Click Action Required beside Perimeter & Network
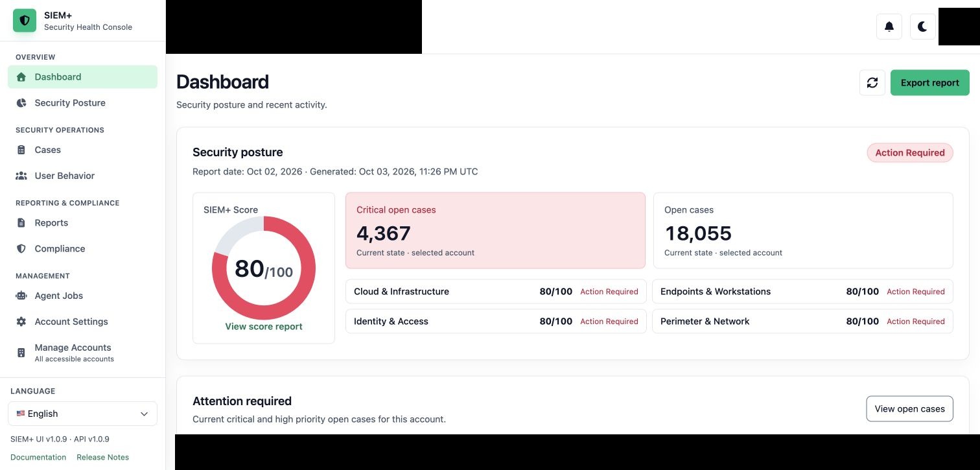The image size is (980, 470). [916, 322]
